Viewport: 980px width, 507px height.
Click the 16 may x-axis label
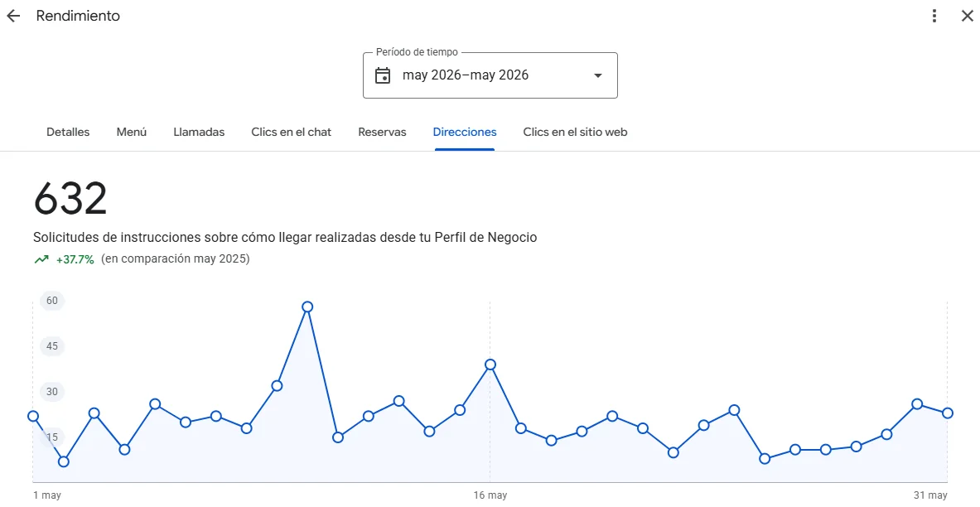490,495
